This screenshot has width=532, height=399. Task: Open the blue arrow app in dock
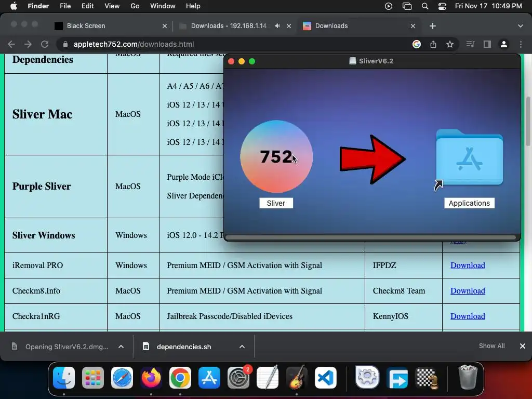click(397, 378)
